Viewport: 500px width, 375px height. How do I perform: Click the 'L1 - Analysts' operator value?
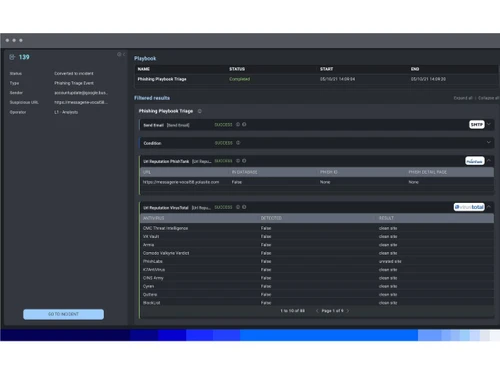coord(66,112)
